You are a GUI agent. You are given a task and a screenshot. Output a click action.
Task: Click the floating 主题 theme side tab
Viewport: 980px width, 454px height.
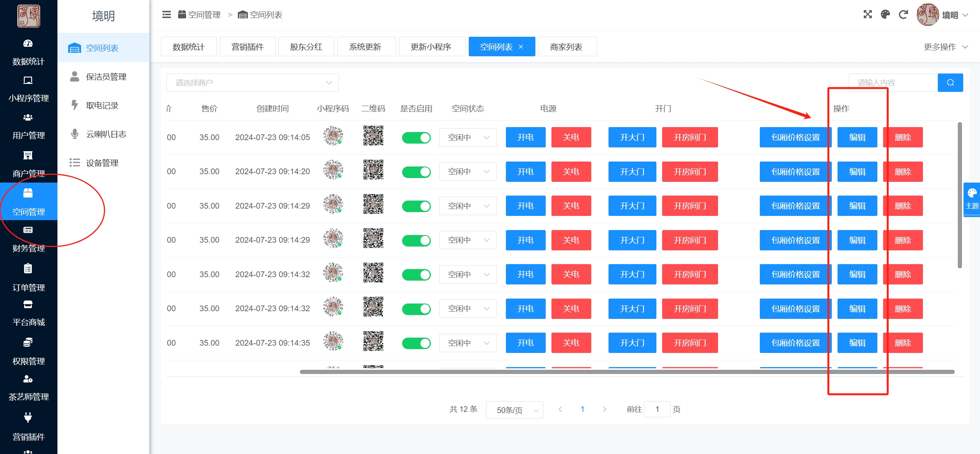(x=972, y=199)
